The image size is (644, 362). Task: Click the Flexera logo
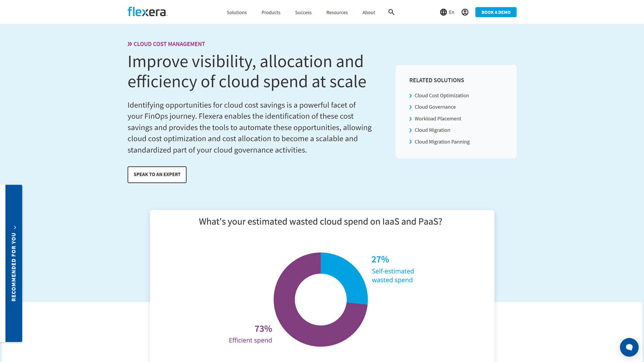pos(147,12)
